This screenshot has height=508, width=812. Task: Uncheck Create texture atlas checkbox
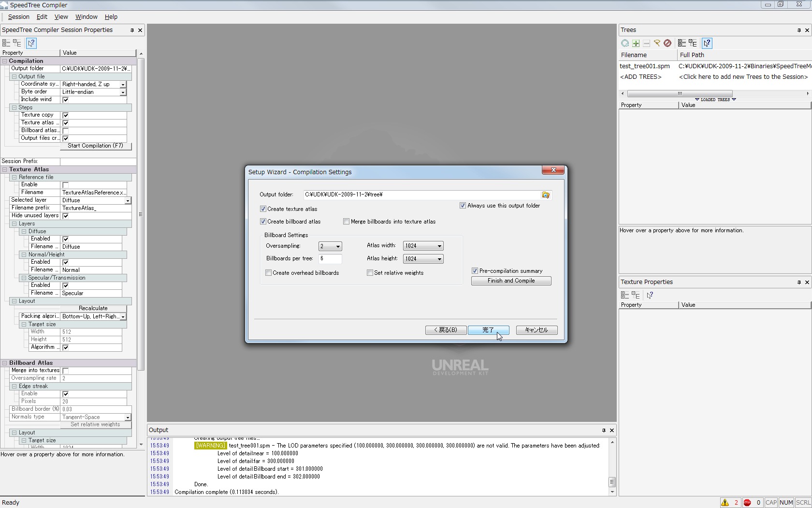point(263,209)
